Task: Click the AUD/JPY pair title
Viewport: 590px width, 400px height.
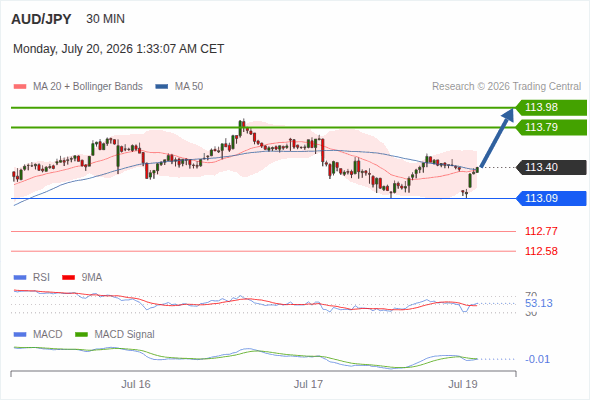Action: pos(41,19)
